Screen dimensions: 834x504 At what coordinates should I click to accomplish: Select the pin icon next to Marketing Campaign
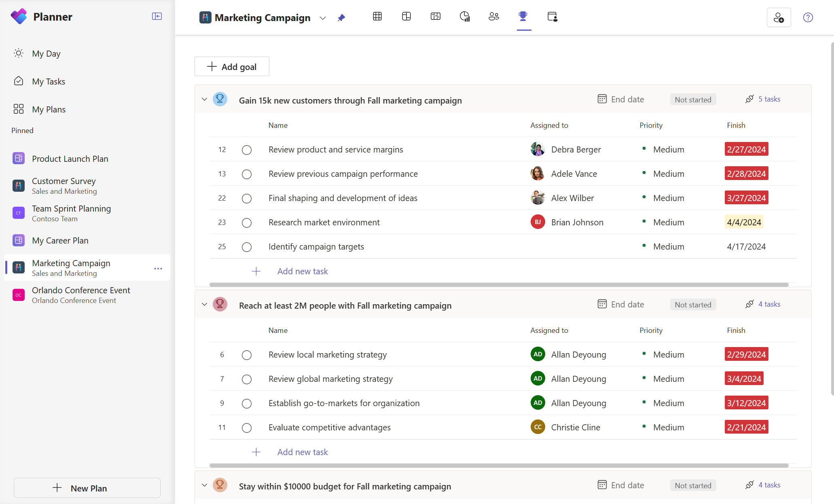[x=341, y=17]
